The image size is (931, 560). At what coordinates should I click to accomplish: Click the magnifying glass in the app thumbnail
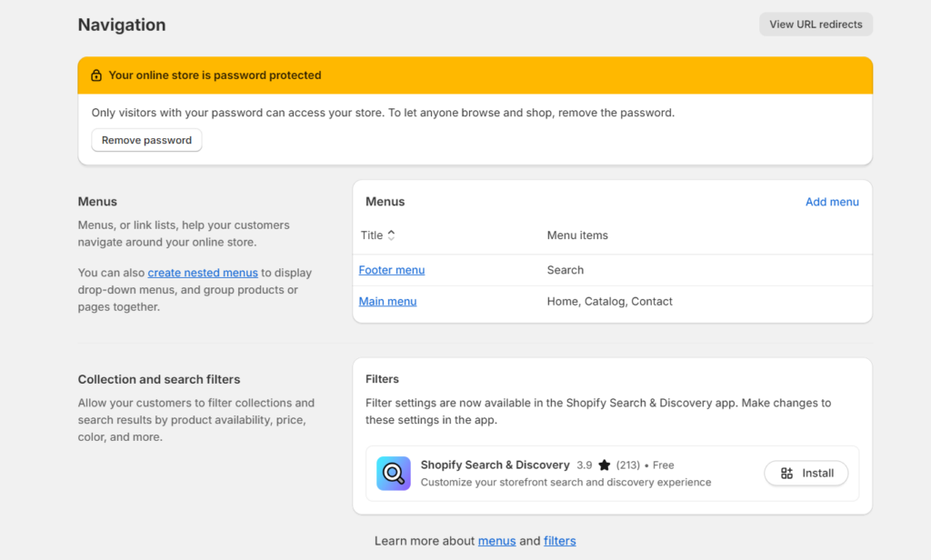pyautogui.click(x=393, y=473)
